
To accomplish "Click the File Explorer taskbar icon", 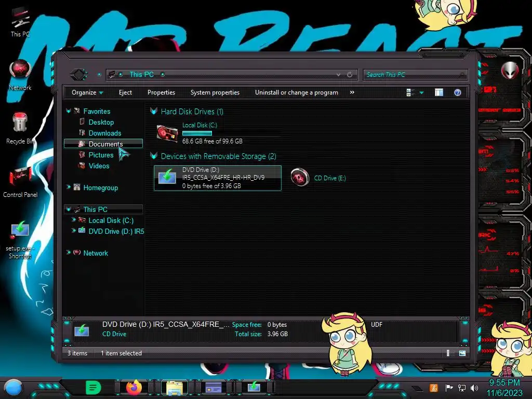I will pos(175,388).
